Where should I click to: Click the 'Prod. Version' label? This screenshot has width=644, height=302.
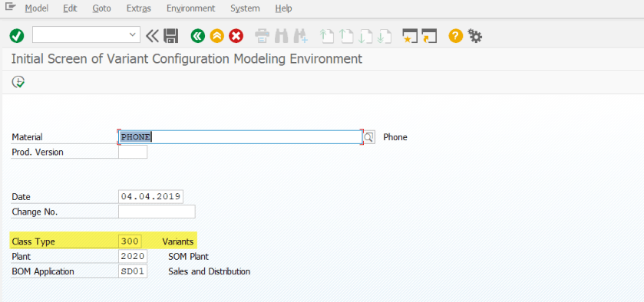[x=38, y=153]
